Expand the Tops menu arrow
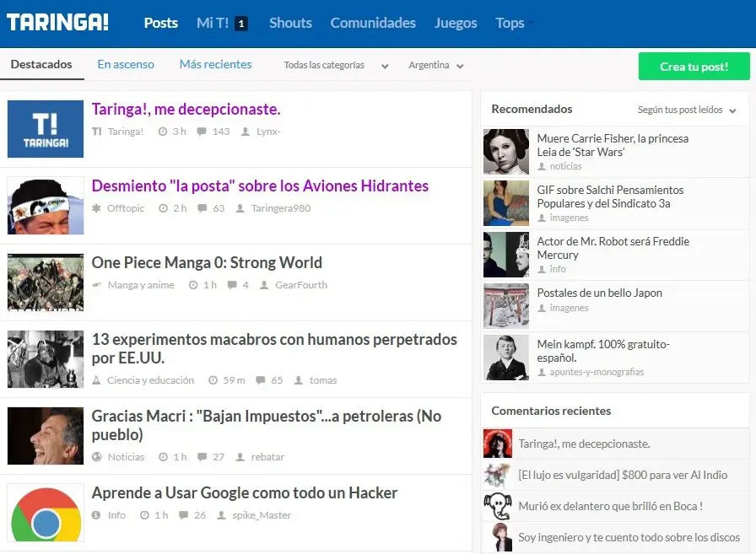This screenshot has height=554, width=756. point(531,23)
